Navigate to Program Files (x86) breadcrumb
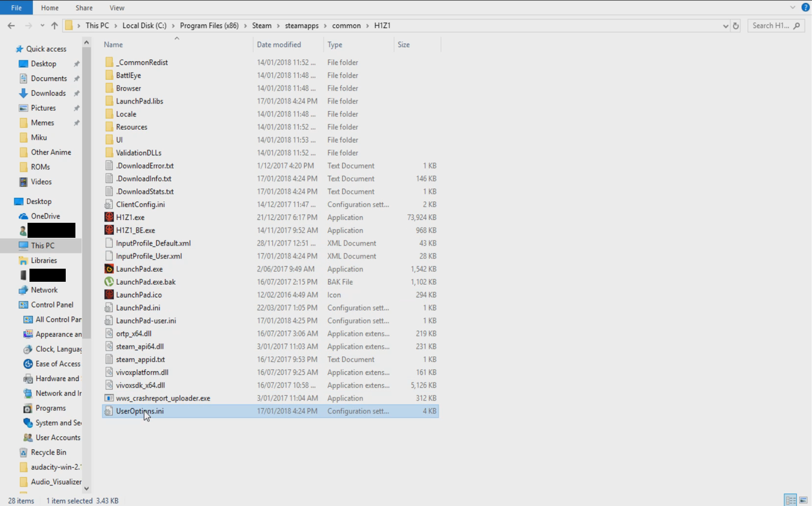This screenshot has height=506, width=812. (x=209, y=26)
